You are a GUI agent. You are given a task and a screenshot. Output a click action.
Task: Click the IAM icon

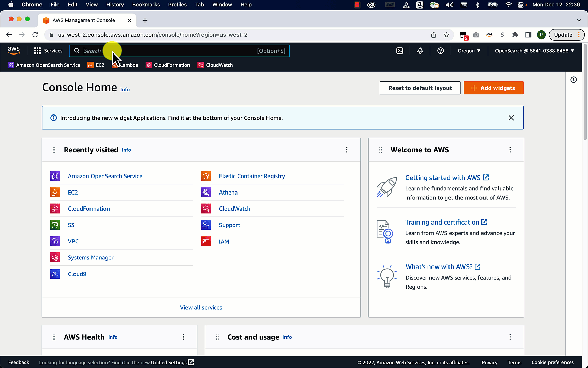206,242
